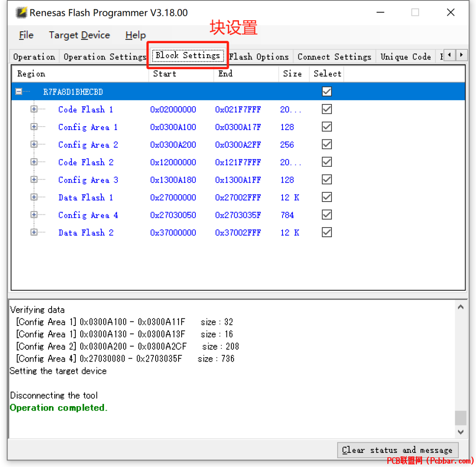Click the Start column header
Screen dimensions: 476x467
click(181, 74)
